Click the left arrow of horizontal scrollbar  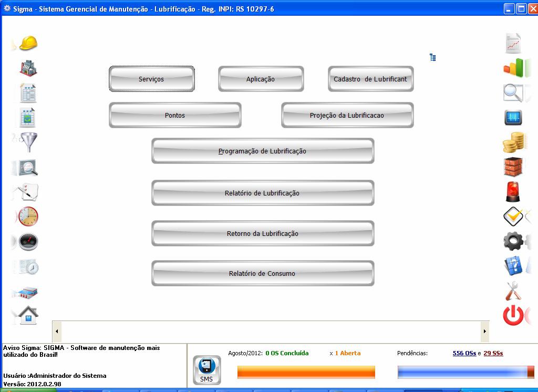(57, 331)
